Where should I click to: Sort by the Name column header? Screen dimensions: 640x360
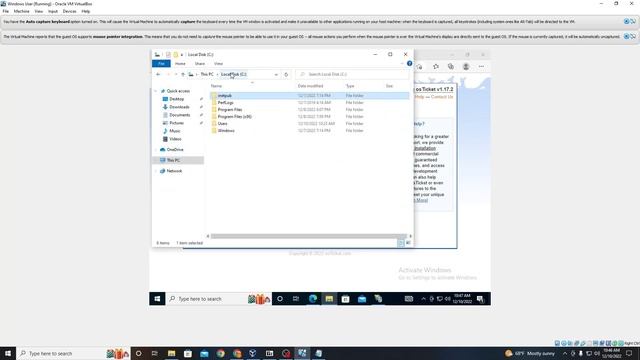(x=216, y=86)
